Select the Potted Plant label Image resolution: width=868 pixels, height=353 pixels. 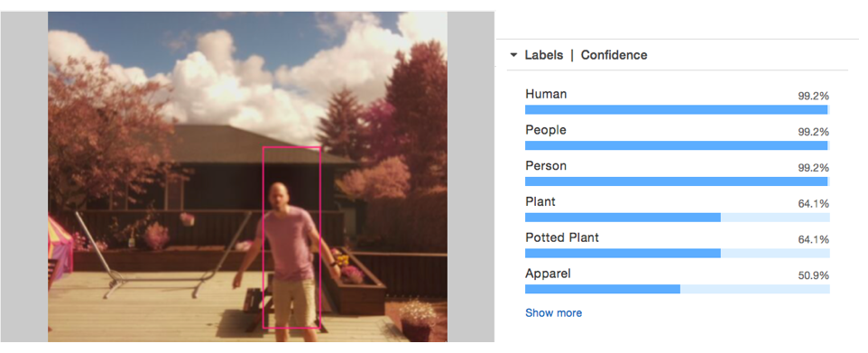pos(562,237)
